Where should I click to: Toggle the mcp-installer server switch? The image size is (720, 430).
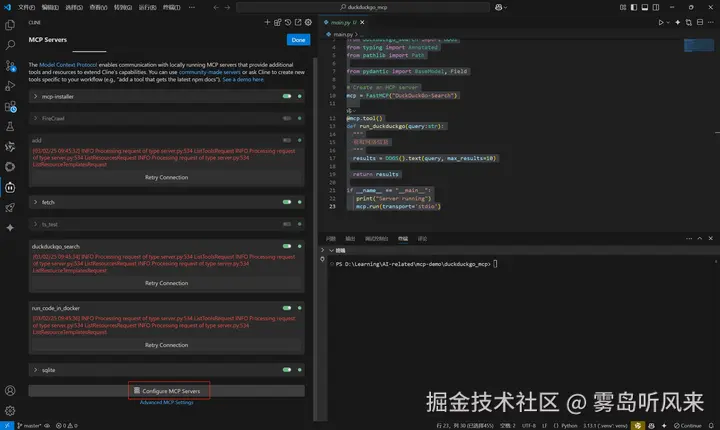pos(287,96)
